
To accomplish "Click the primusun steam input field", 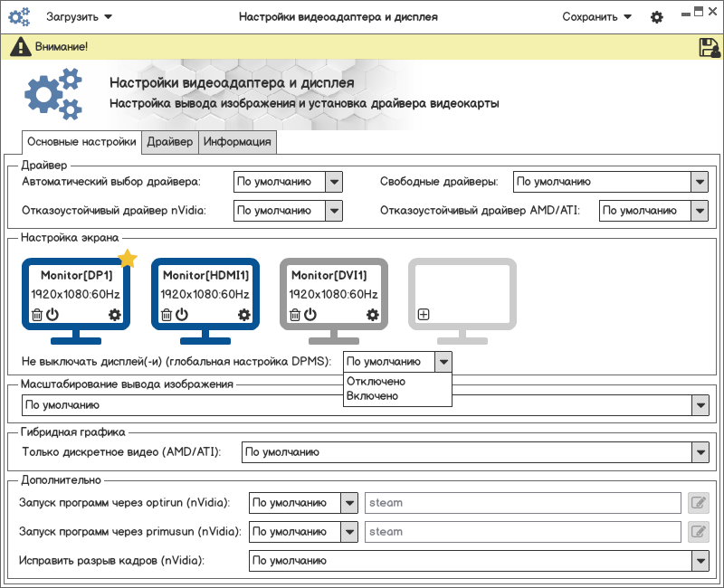I will pyautogui.click(x=523, y=532).
